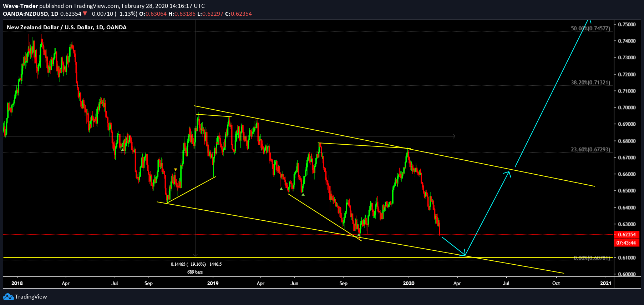Click the 689 bars measurement label
Image resolution: width=644 pixels, height=305 pixels.
click(195, 272)
